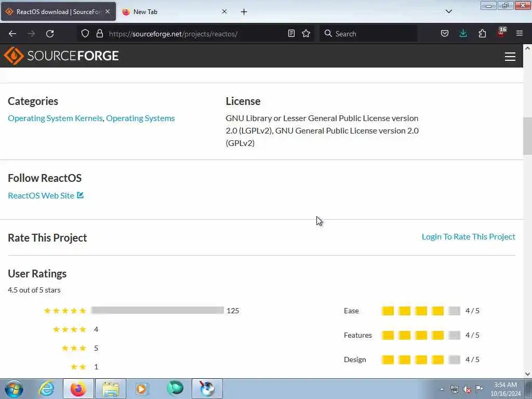The height and width of the screenshot is (399, 532).
Task: Click the five-star row of stars
Action: click(x=65, y=311)
